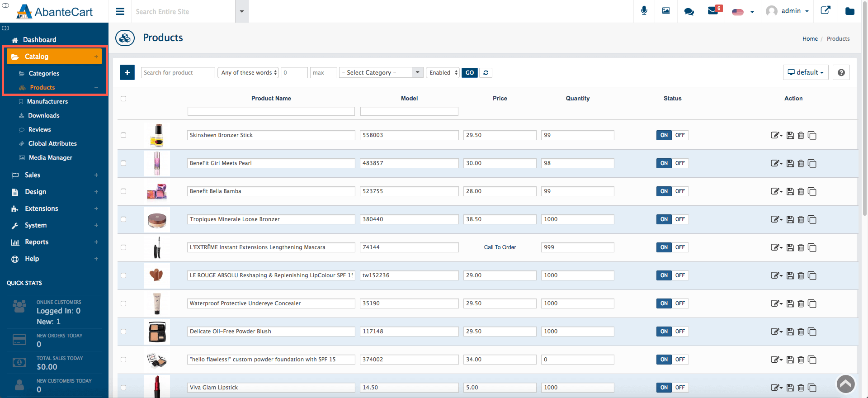Open the messages envelope icon with badge
The width and height of the screenshot is (868, 398).
pyautogui.click(x=713, y=11)
